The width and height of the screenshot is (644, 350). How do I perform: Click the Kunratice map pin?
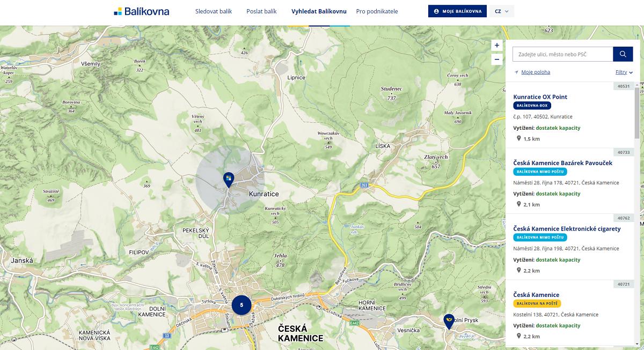pyautogui.click(x=229, y=180)
